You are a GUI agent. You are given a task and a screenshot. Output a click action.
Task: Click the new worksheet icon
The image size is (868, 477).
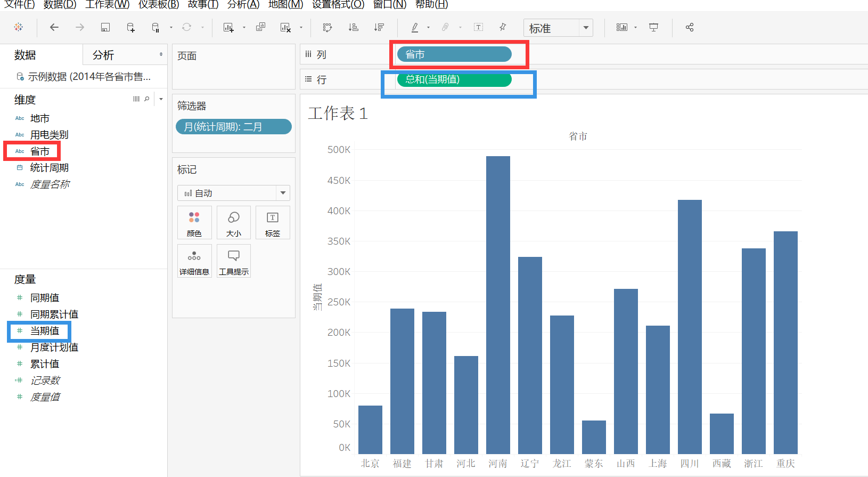228,27
